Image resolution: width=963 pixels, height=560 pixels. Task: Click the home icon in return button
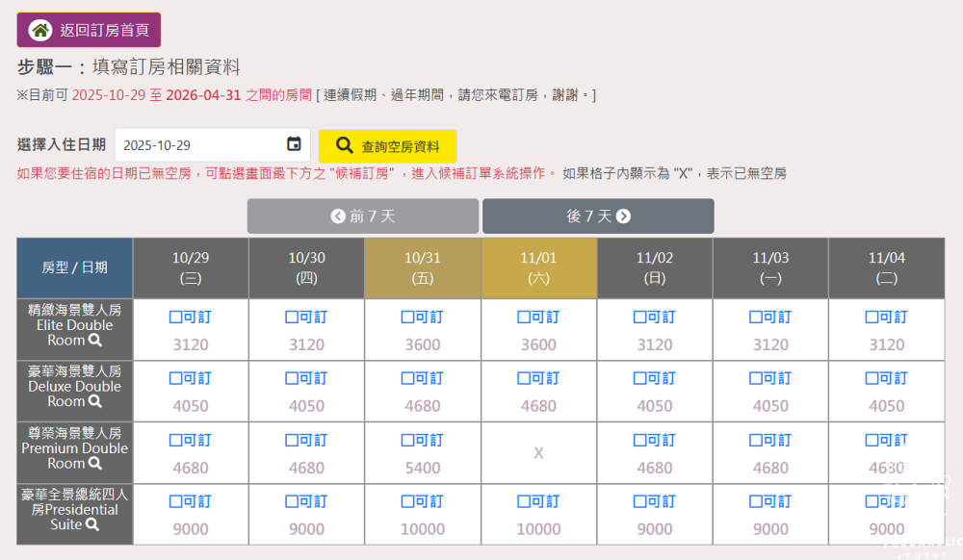(40, 30)
